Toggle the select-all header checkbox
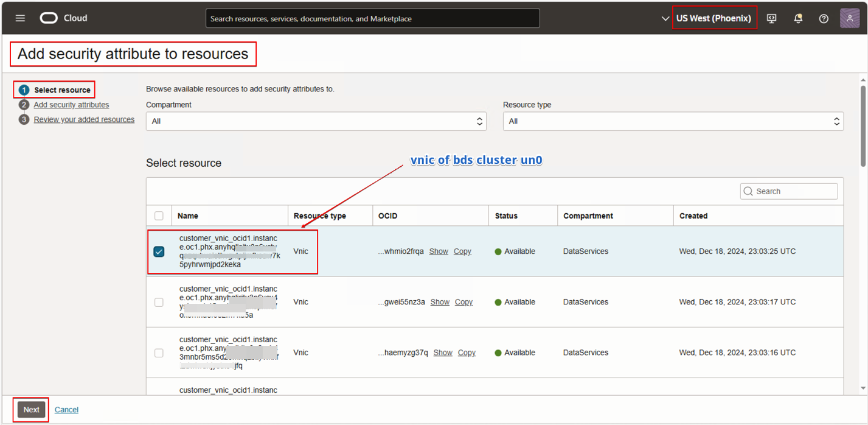Viewport: 868px width, 425px height. 159,216
